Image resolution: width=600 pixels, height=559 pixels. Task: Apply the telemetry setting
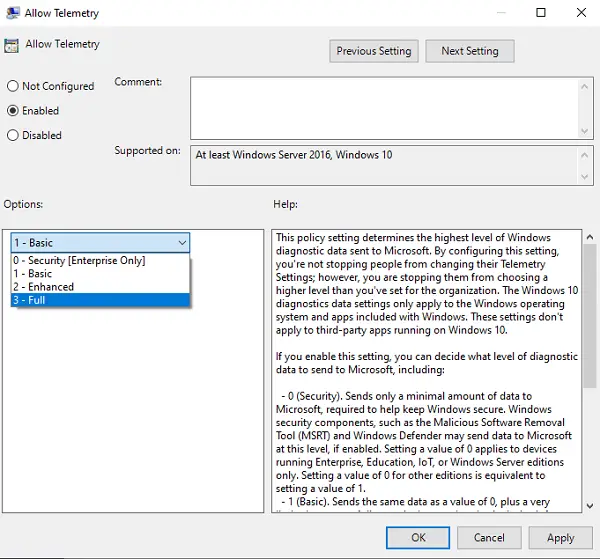561,538
